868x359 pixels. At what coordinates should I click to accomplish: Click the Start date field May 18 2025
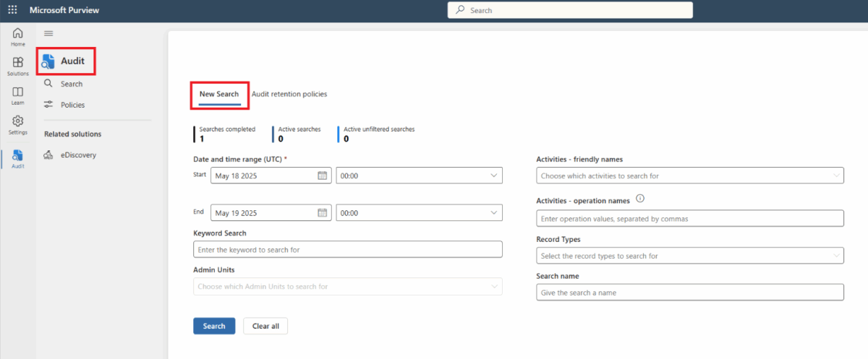click(x=271, y=175)
